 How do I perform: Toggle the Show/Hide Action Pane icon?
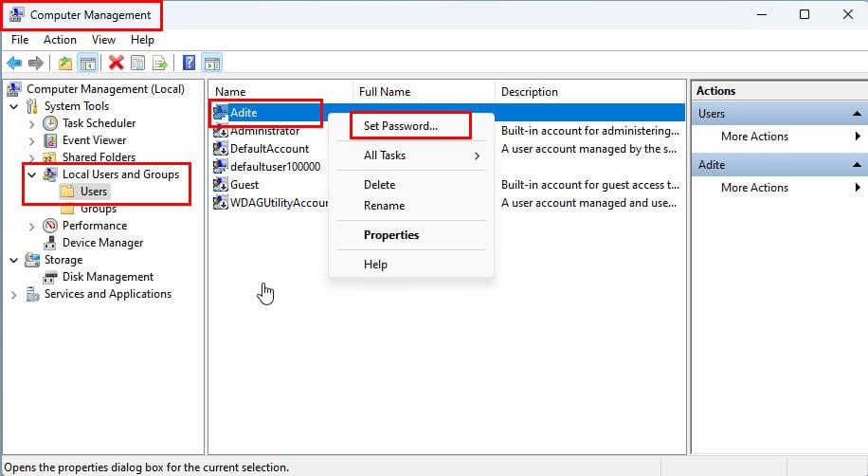pyautogui.click(x=212, y=63)
